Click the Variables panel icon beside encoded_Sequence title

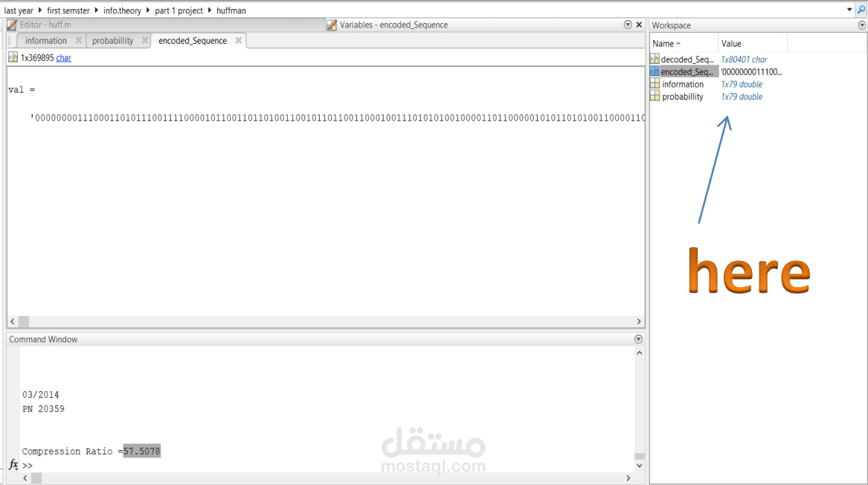pyautogui.click(x=330, y=25)
